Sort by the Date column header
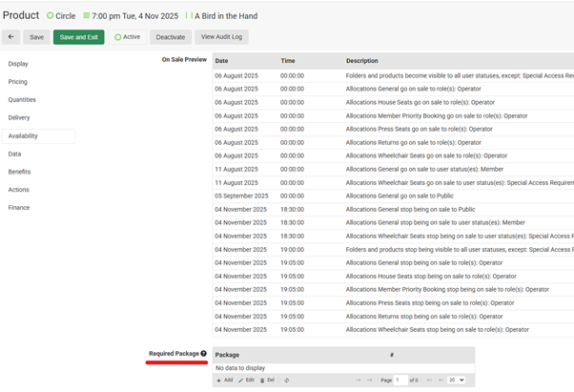 (221, 61)
